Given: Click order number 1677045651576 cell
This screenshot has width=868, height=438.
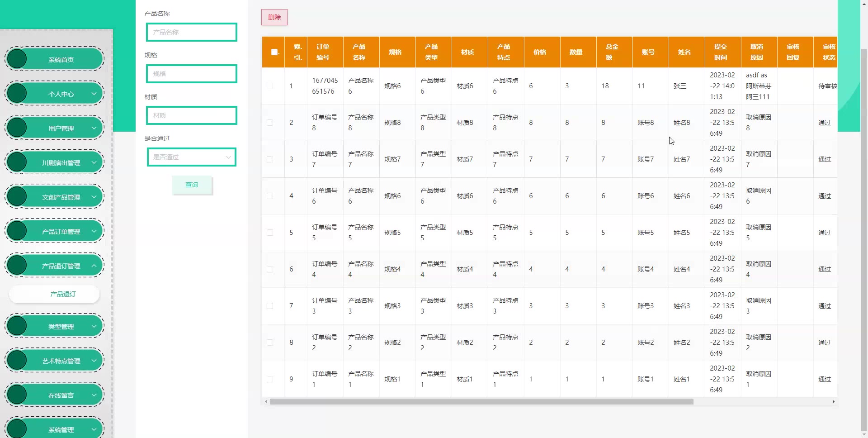Looking at the screenshot, I should (x=325, y=86).
